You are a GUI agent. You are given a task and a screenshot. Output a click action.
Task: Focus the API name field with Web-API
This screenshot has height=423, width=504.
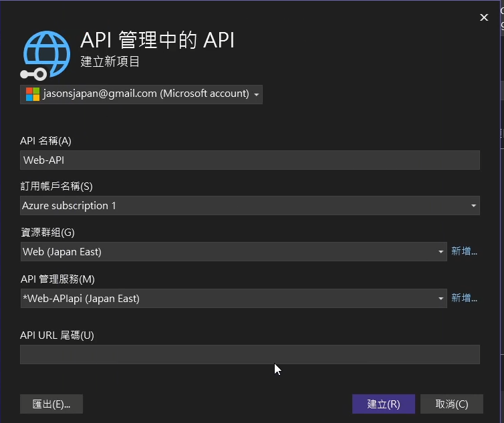click(250, 160)
